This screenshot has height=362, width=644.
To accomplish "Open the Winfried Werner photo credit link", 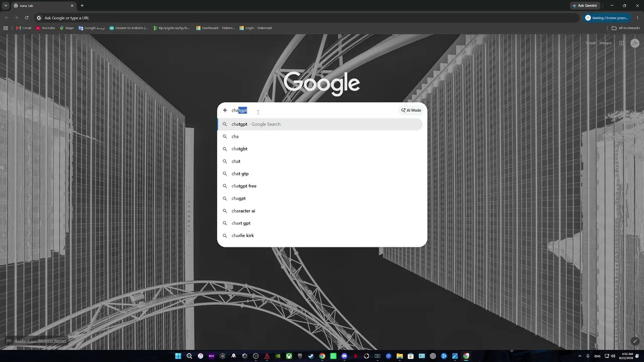I will coord(40,341).
